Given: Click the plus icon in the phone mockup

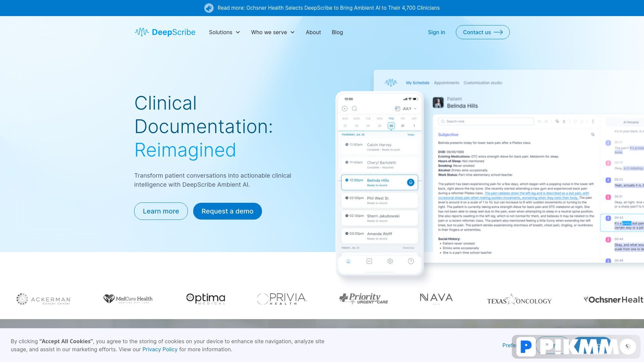Looking at the screenshot, I should tap(344, 109).
